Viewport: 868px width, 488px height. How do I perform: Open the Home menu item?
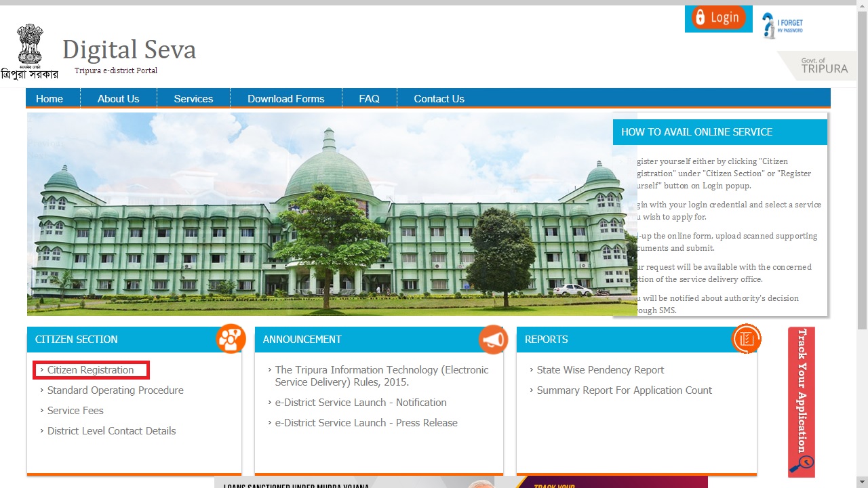tap(50, 99)
